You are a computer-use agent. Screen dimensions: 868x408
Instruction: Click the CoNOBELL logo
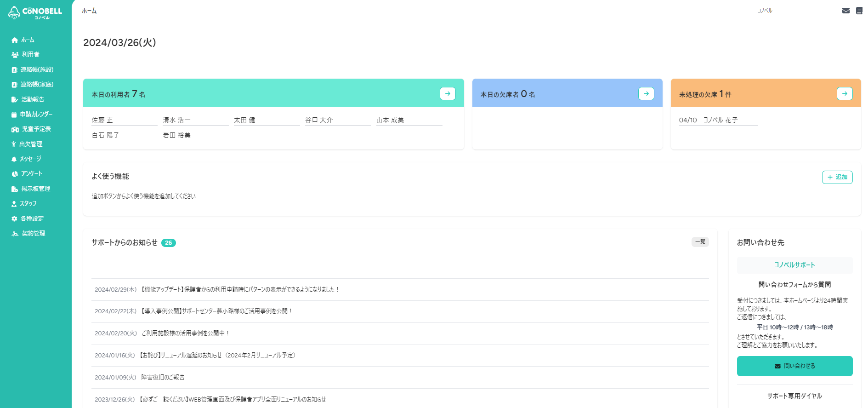pos(35,12)
